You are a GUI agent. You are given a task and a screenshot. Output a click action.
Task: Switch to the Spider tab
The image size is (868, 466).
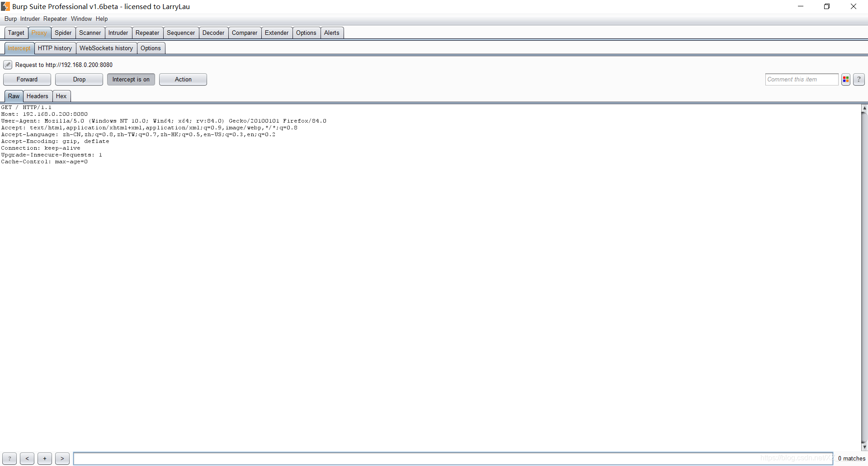click(x=63, y=33)
